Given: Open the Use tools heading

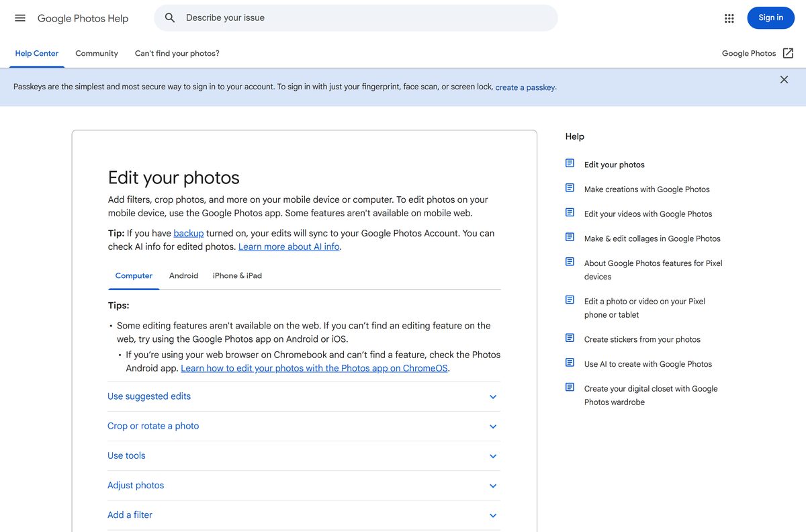Looking at the screenshot, I should coord(126,455).
